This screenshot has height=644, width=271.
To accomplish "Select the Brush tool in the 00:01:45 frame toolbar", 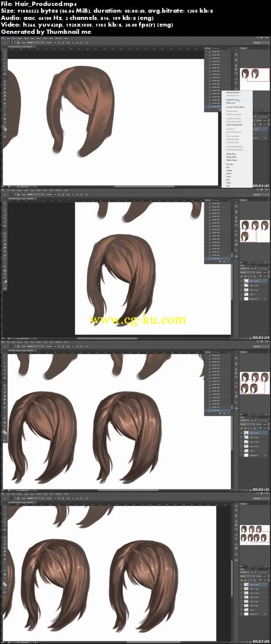I will 5,78.
